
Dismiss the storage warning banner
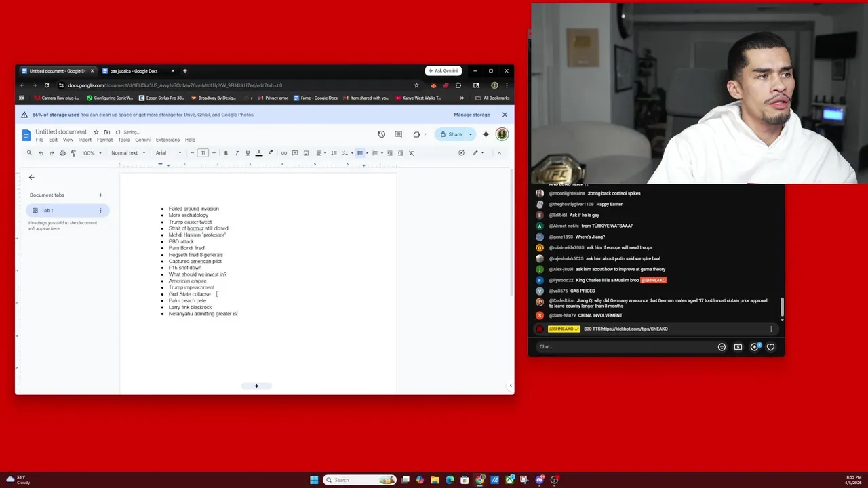pos(505,115)
